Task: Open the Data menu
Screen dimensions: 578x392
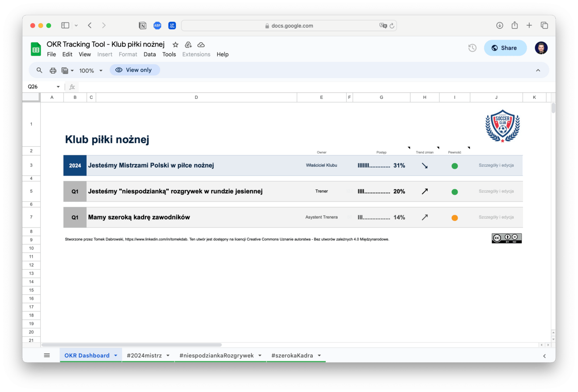Action: click(x=150, y=54)
